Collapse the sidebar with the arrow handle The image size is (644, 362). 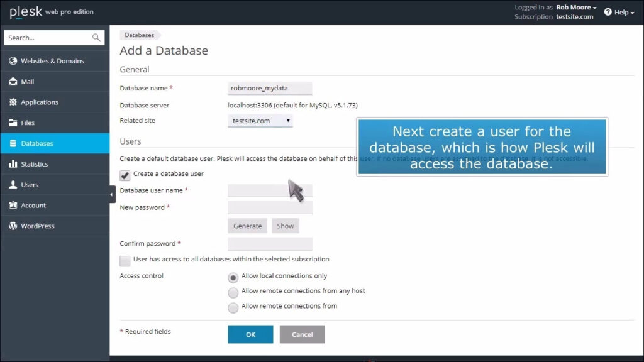coord(111,195)
